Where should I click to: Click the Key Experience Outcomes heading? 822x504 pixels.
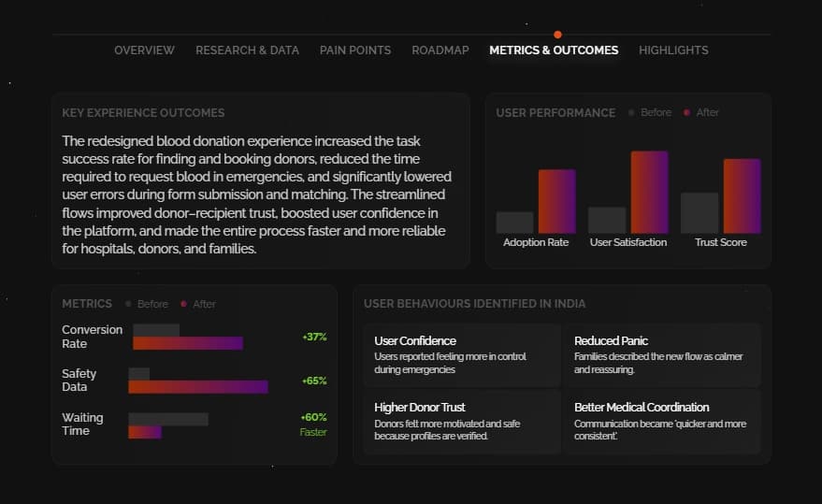143,113
